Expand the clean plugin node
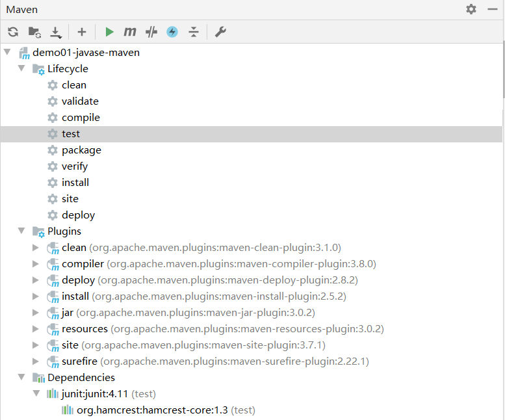The image size is (505, 420). (36, 247)
